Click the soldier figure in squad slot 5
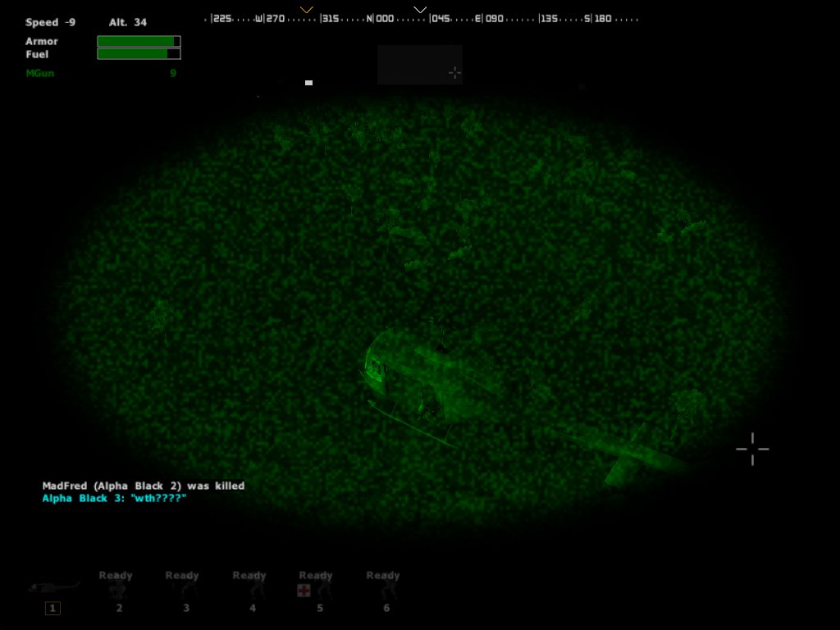This screenshot has width=840, height=630. point(324,591)
